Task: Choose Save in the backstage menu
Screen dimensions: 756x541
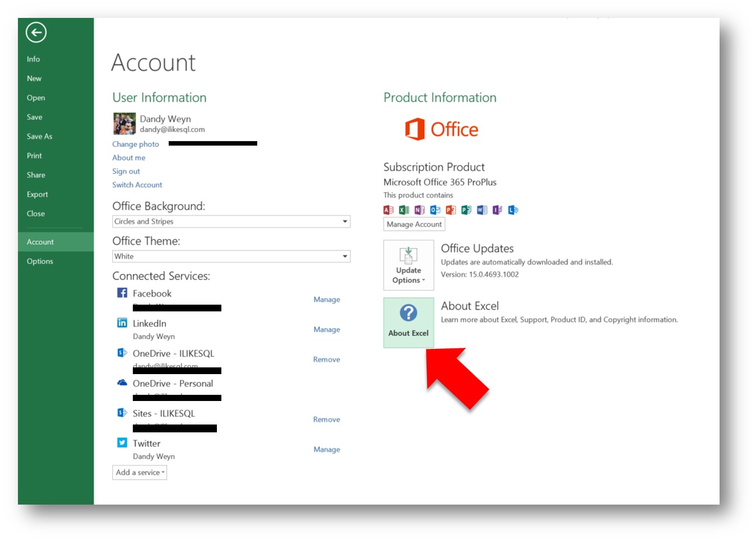Action: (35, 117)
